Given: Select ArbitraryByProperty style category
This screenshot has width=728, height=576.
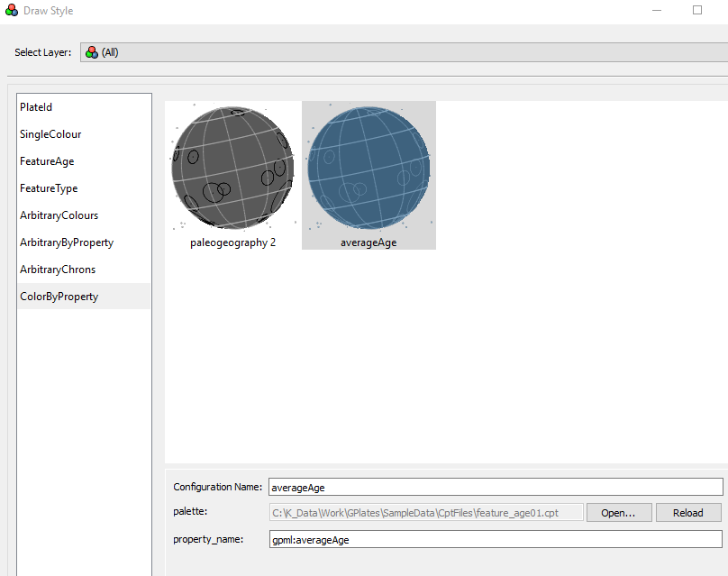Looking at the screenshot, I should pos(84,242).
